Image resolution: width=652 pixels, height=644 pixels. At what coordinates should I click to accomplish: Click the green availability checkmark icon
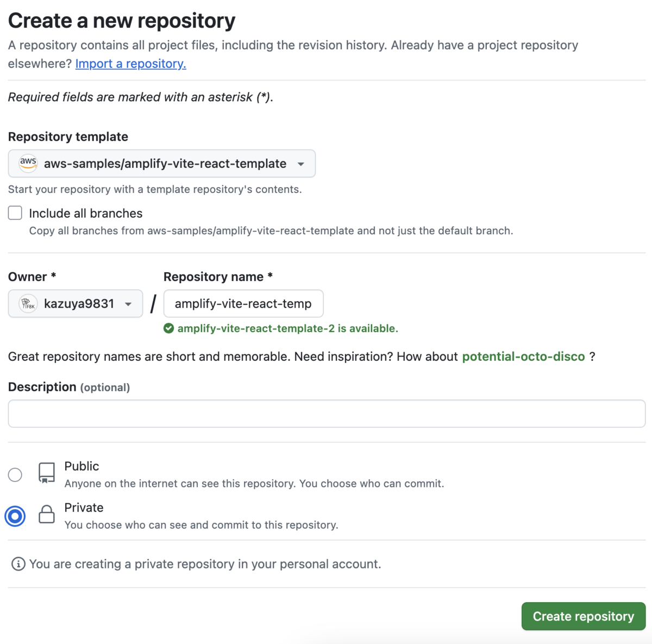click(x=168, y=328)
